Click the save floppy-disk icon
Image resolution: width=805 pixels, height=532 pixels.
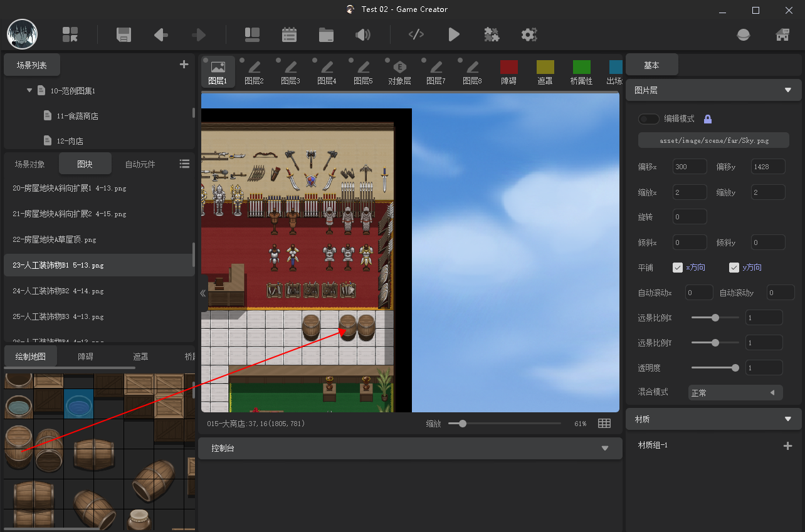[x=124, y=34]
